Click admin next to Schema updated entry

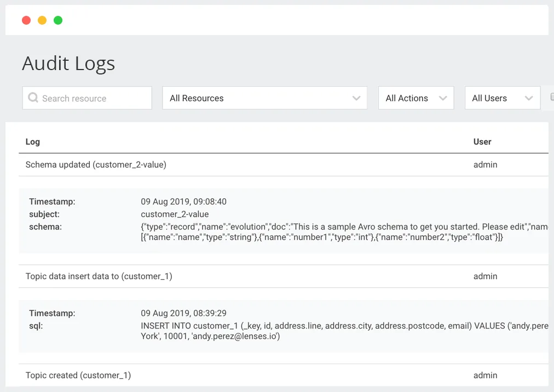click(x=485, y=164)
